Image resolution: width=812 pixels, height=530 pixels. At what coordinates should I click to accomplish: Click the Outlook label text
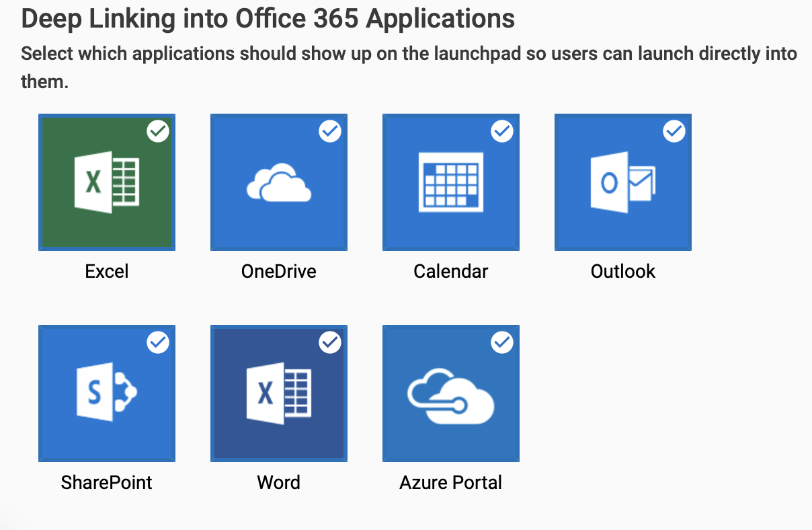click(623, 272)
